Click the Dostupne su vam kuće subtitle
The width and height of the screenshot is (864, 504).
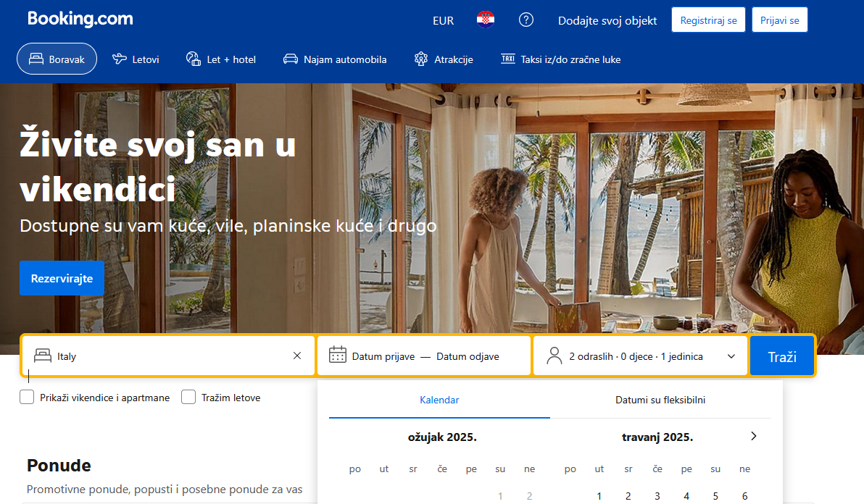coord(228,226)
